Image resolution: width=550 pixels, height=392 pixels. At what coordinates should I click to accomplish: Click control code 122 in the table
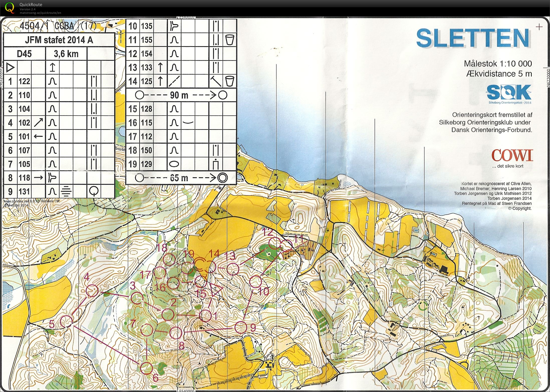tap(24, 81)
